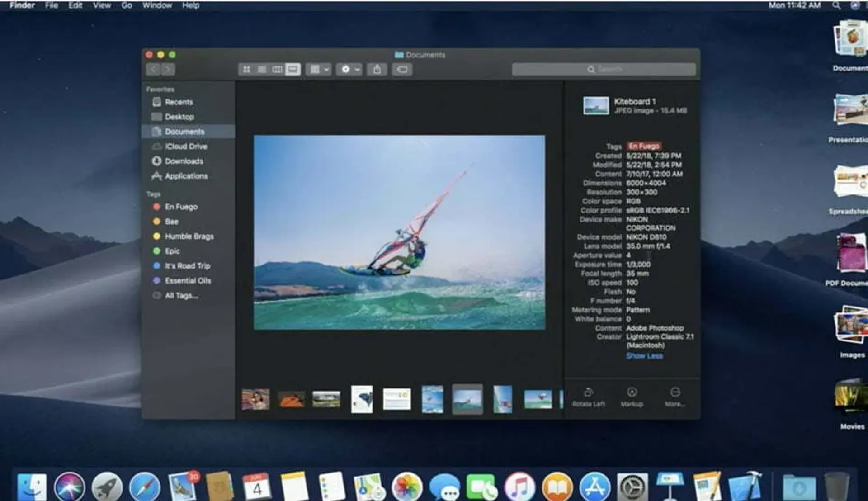Open Calendar from the Dock
This screenshot has height=501, width=868.
click(257, 487)
